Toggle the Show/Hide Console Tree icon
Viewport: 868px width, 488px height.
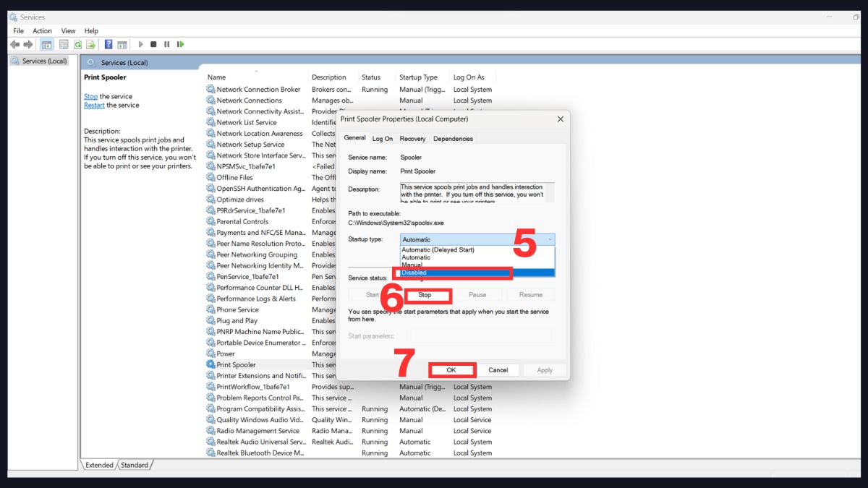point(46,44)
